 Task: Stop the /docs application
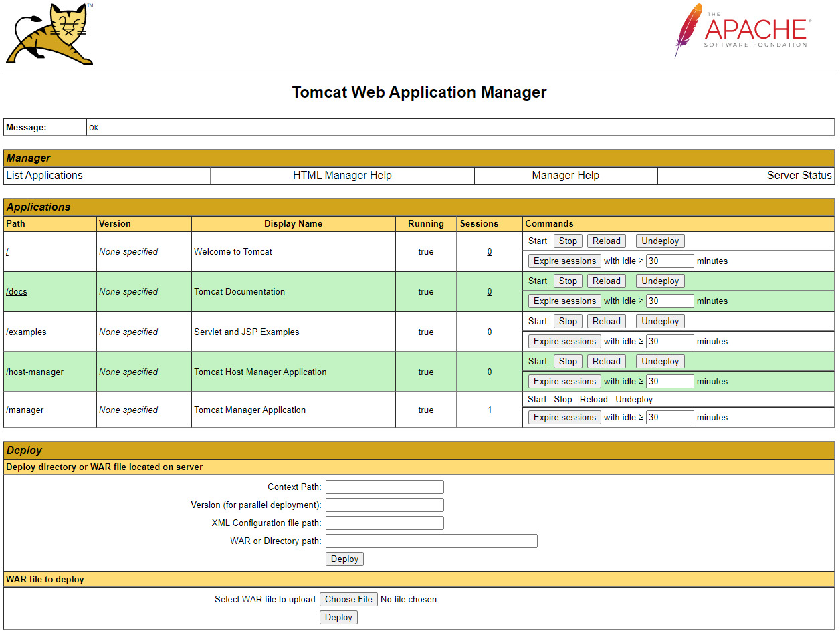tap(568, 281)
